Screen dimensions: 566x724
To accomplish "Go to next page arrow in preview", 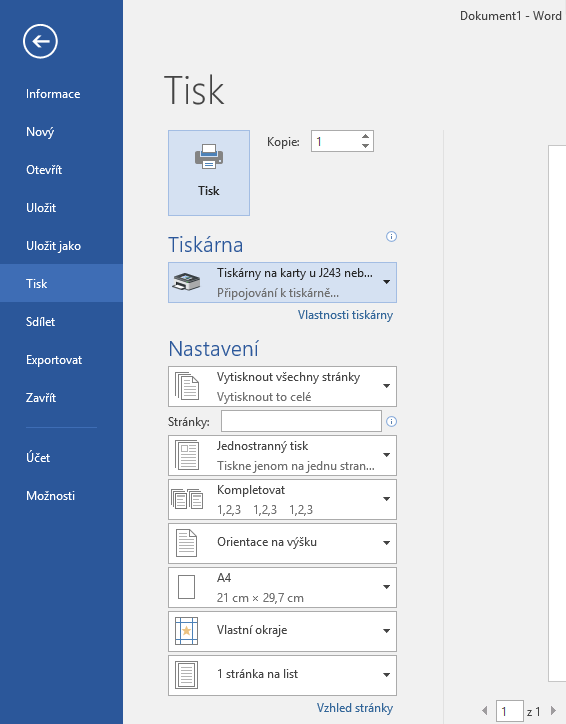I will (x=554, y=711).
